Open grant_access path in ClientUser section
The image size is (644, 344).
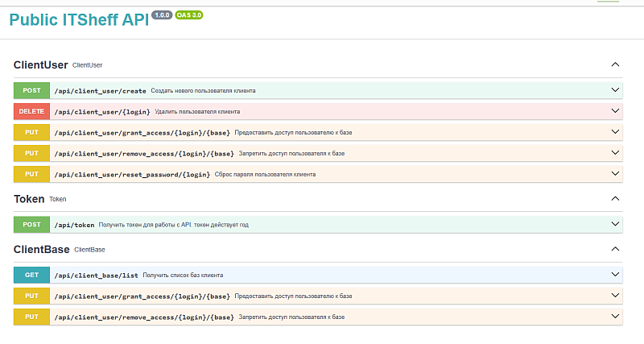pyautogui.click(x=142, y=133)
